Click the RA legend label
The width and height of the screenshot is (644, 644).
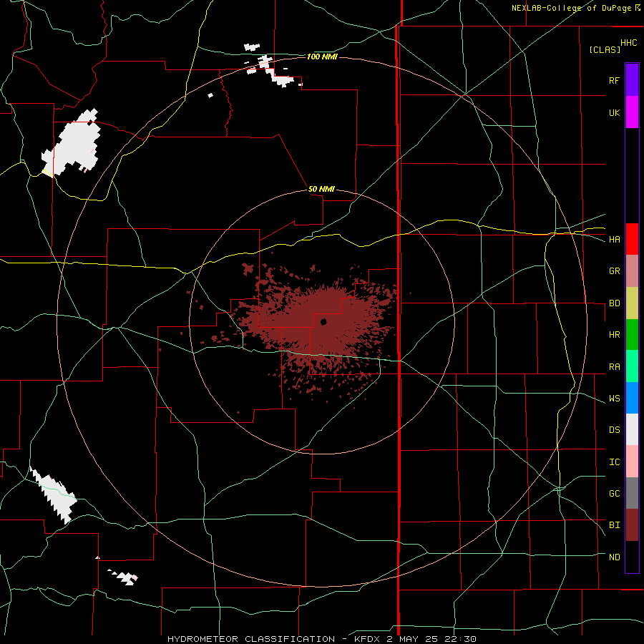(614, 367)
